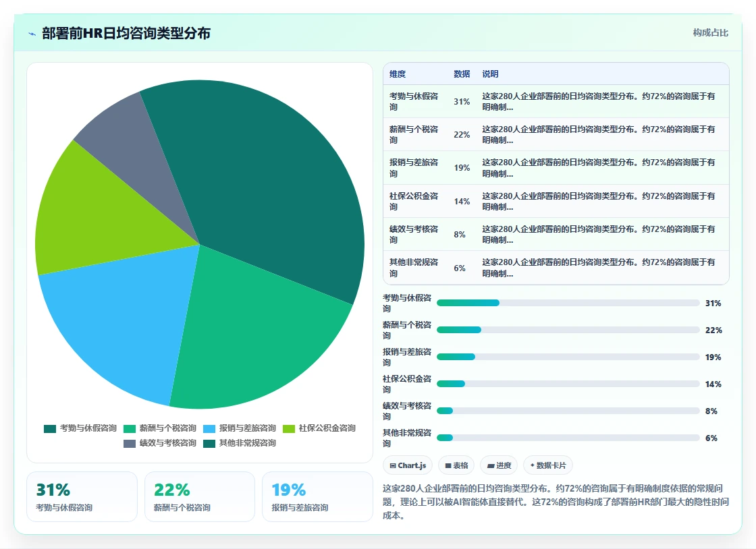Click the 说明 column header
Screen dimensions: 756x549
(490, 74)
